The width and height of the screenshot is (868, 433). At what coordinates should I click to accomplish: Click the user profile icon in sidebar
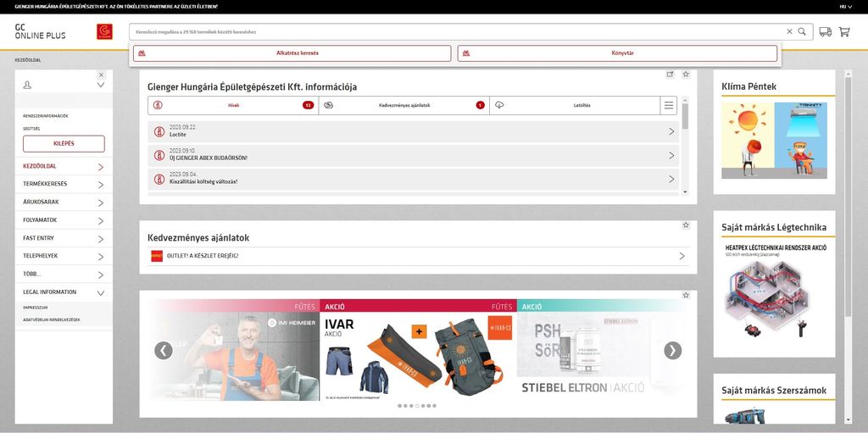click(x=27, y=85)
